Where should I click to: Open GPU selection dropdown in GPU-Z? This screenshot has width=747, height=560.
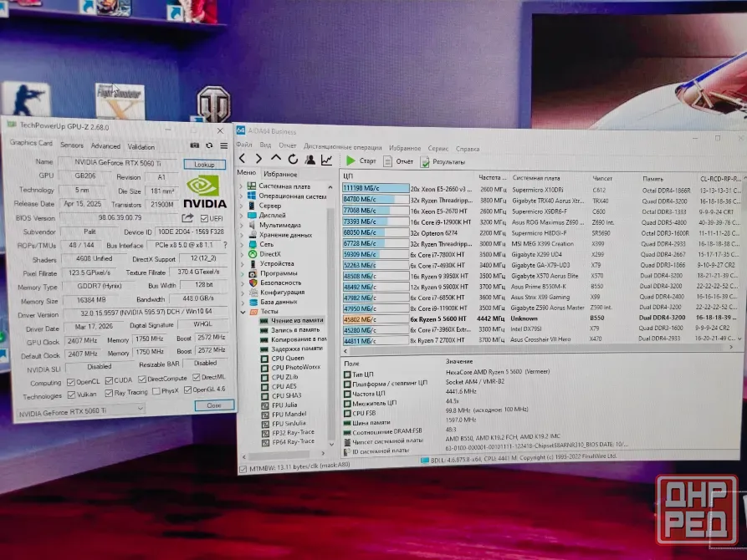[x=81, y=412]
